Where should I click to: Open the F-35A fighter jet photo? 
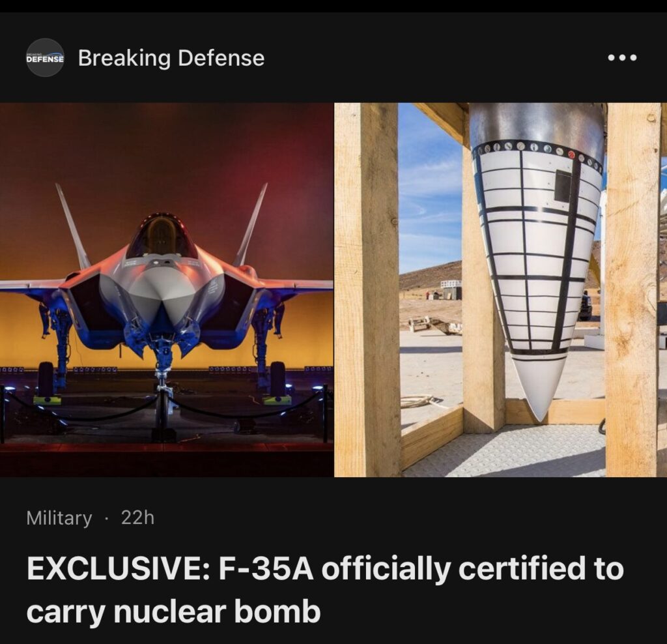coord(166,289)
